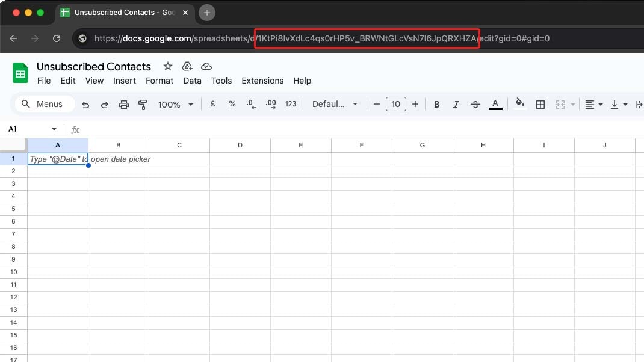644x362 pixels.
Task: Increase font size with plus button
Action: 415,104
